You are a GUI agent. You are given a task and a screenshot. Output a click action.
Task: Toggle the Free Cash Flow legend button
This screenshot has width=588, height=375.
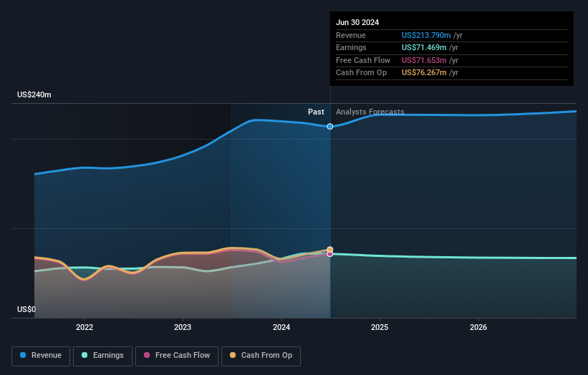(x=177, y=356)
